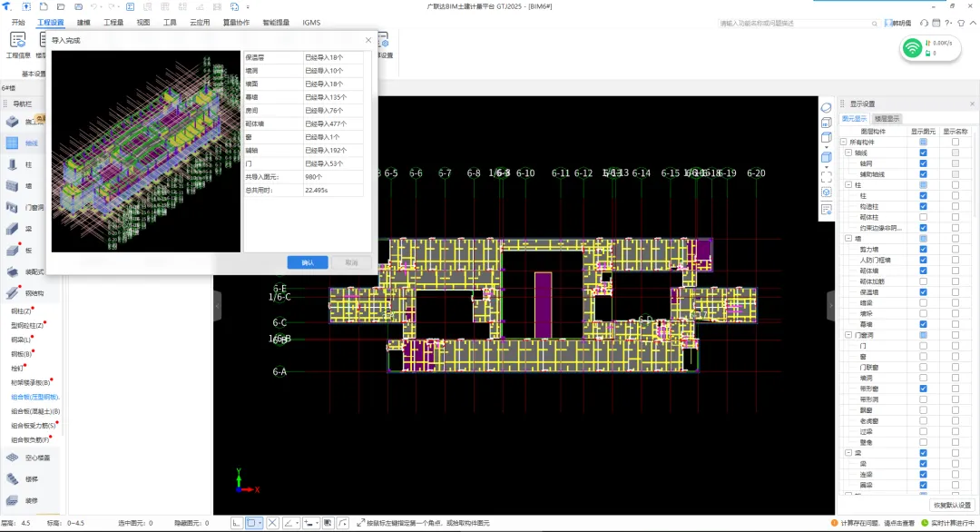Collapse the 所有构件 tree node
Screen dimensions: 980x532
(x=844, y=142)
